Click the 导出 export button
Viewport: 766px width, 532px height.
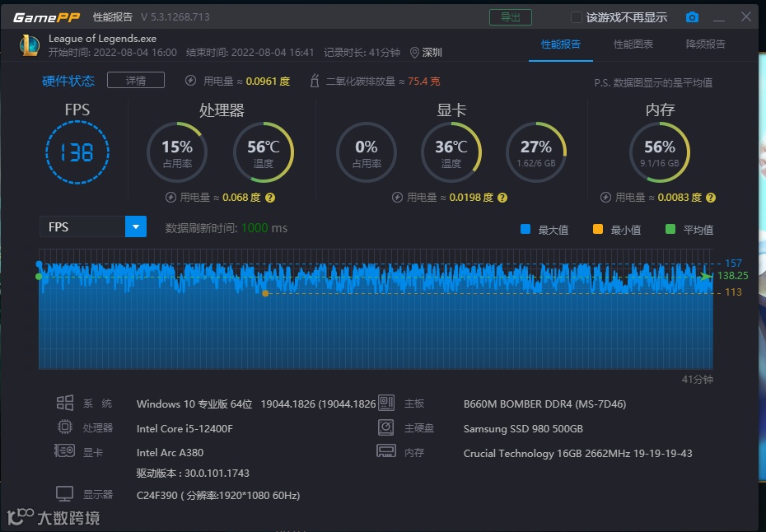(x=511, y=17)
